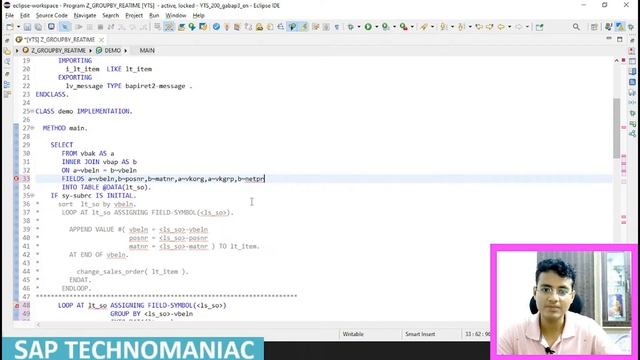Screen dimensions: 640x360
Task: Collapse the CLASS demo IMPLEMENTATION fold at line 25
Action: coord(32,111)
